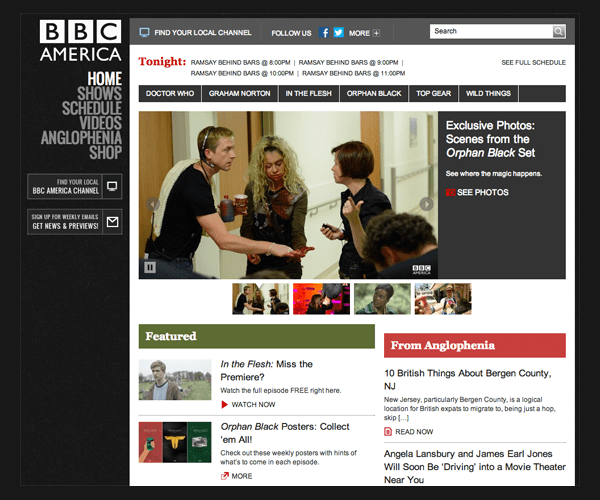Image resolution: width=600 pixels, height=500 pixels.
Task: Select fourth slideshow thumbnail with colorful shirt
Action: point(443,299)
